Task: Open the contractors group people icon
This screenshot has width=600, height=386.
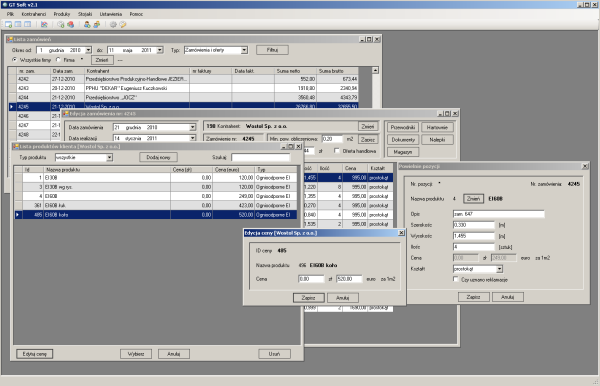Action: click(x=96, y=24)
